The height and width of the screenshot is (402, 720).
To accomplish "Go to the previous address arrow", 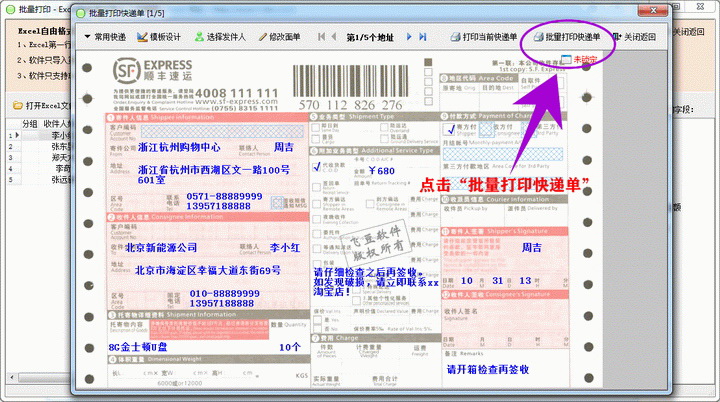I will [x=334, y=37].
